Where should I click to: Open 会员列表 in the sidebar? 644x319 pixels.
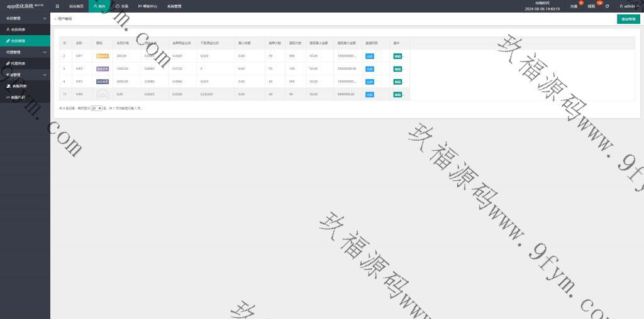tap(18, 30)
